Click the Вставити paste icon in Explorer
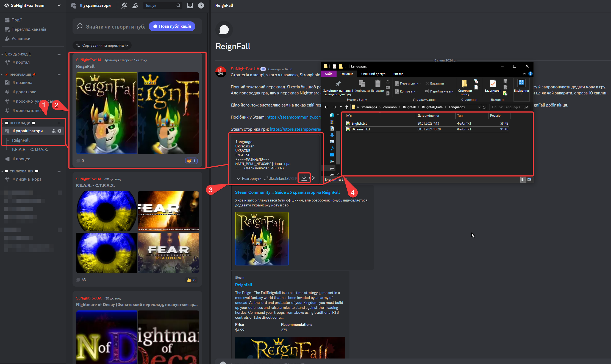Viewport: 611px width, 364px height. click(x=377, y=83)
